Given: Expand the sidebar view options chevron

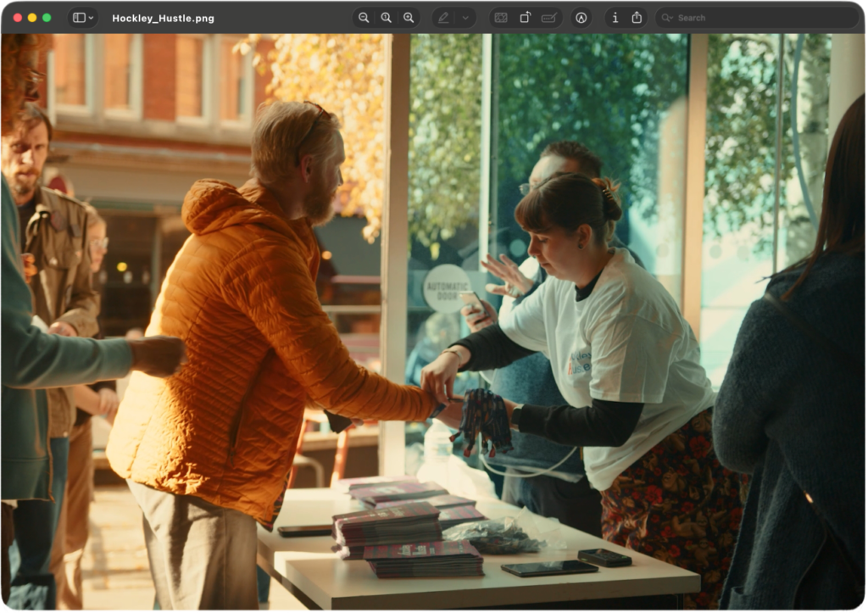Looking at the screenshot, I should click(x=91, y=18).
